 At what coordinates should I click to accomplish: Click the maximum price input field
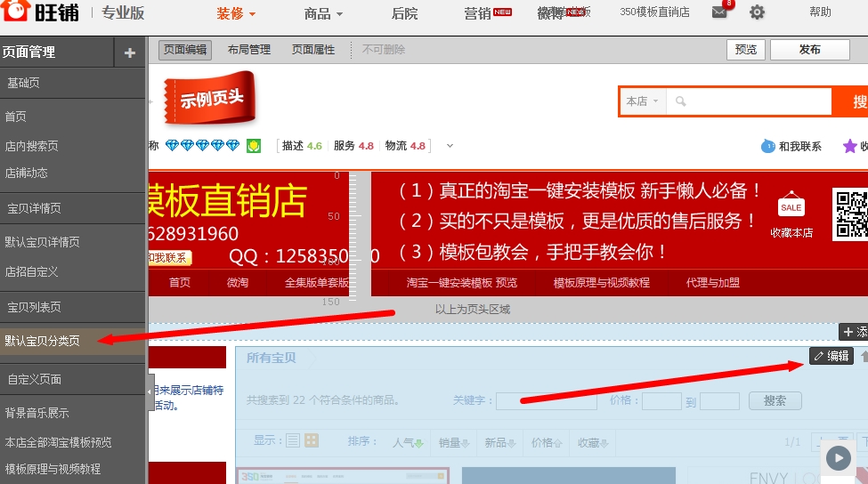[x=719, y=401]
